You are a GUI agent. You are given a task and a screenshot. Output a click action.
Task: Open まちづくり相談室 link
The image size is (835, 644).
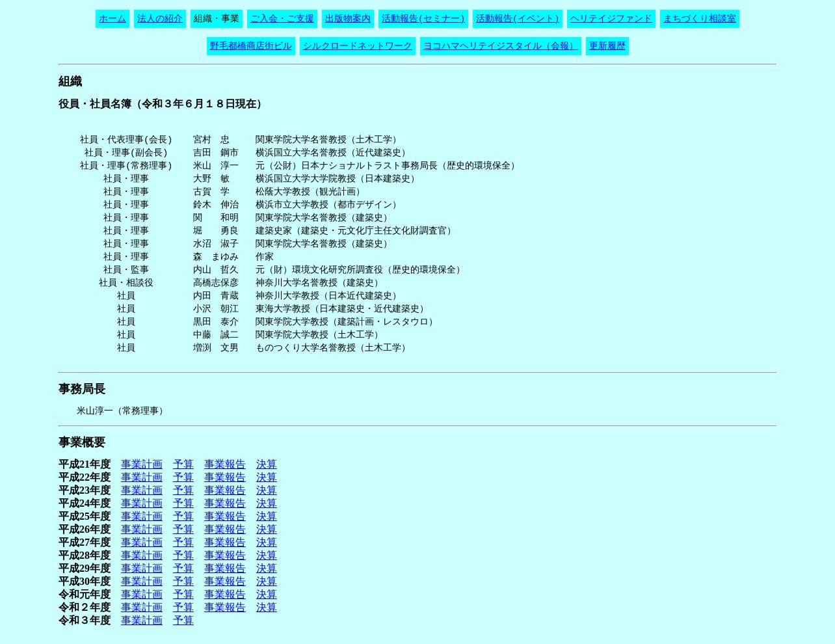700,19
